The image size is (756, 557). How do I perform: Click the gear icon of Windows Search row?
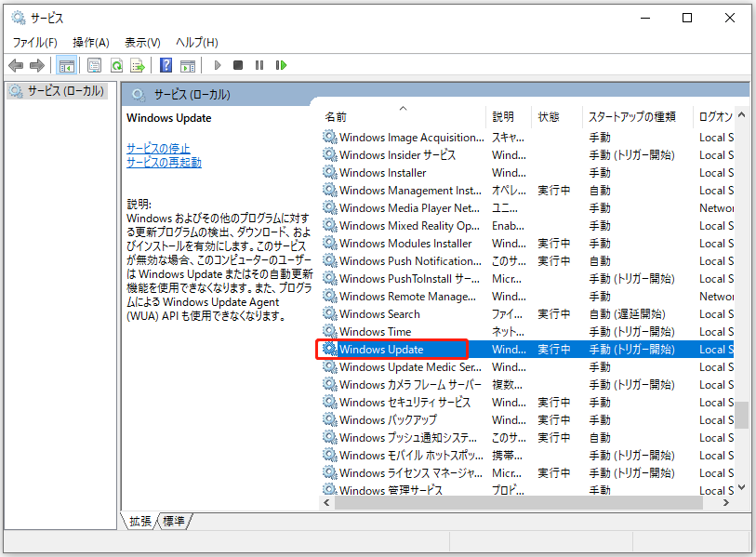tap(330, 314)
